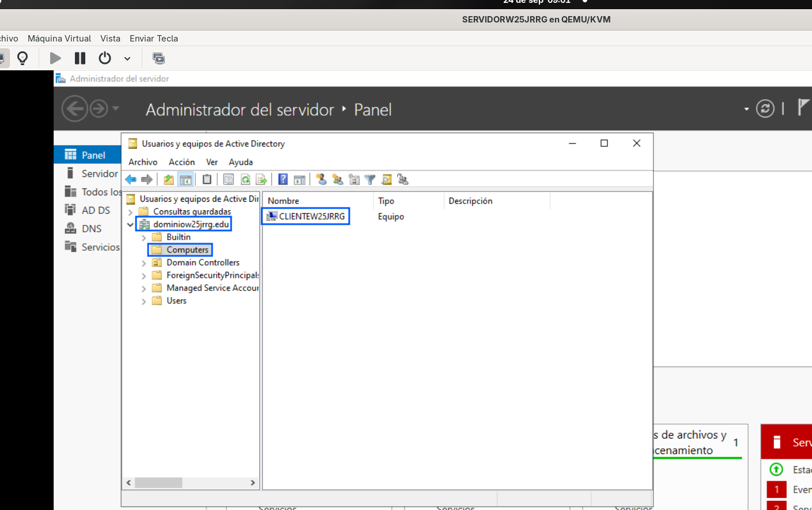Click the Export List toolbar icon

point(261,180)
